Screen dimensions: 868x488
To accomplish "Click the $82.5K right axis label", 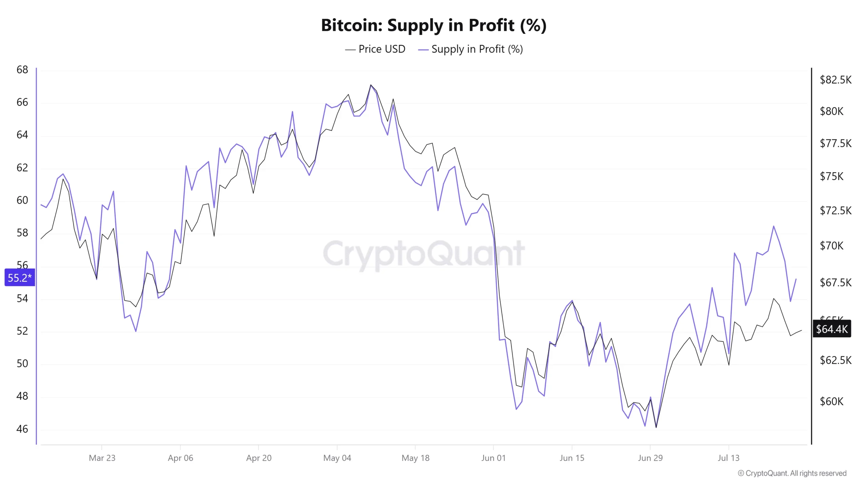I will coord(835,80).
